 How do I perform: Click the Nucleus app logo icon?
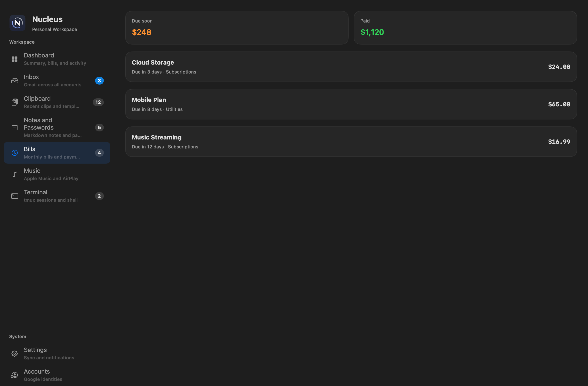coord(17,23)
